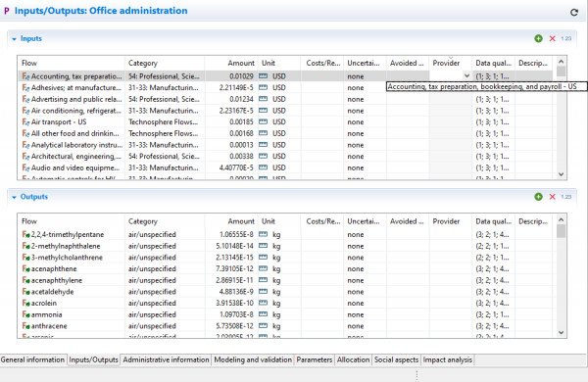Click flow icon of Accounting, tax preparation row
Screen dimensions: 588x382
point(25,76)
